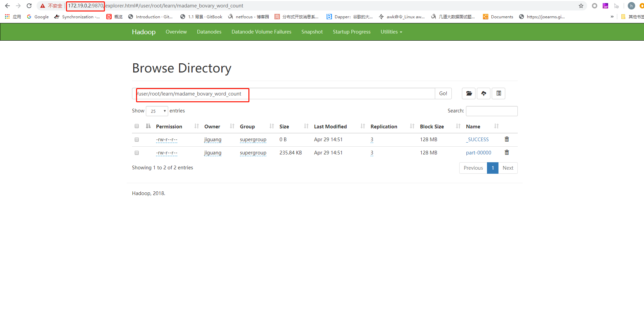Screen dimensions: 644x316
Task: Click the Next pagination button
Action: click(508, 168)
